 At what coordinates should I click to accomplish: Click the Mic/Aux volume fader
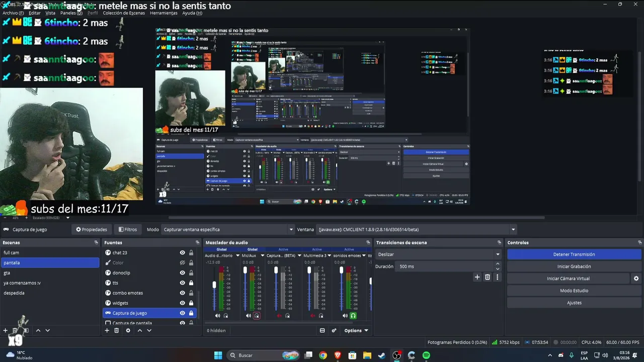245,270
